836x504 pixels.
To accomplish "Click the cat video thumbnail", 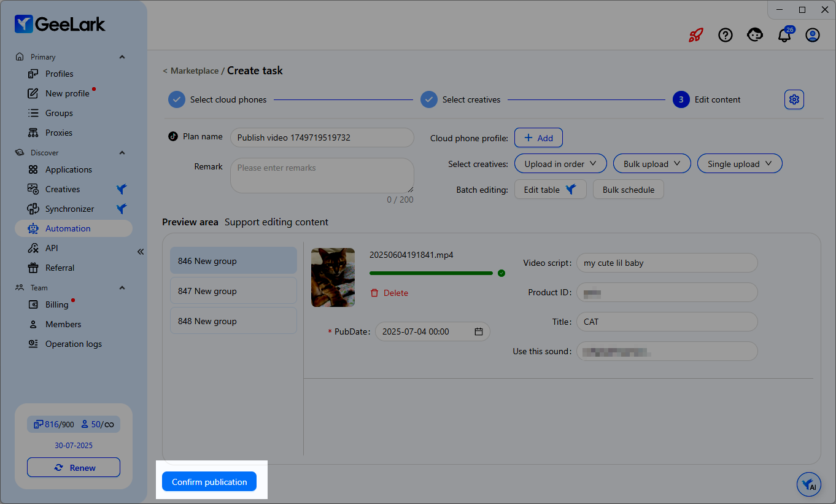I will (333, 277).
